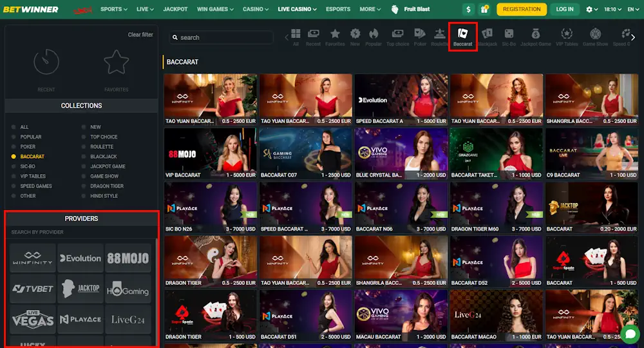Click the BetWinner logo
This screenshot has width=644, height=348.
coord(31,9)
